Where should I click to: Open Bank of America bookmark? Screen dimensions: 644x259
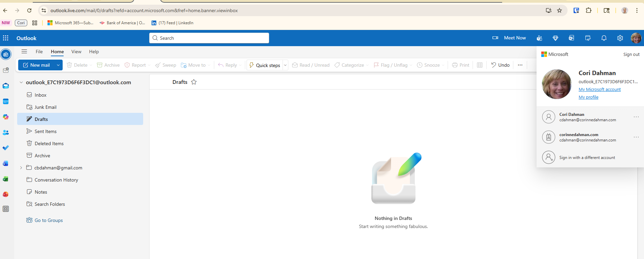(122, 23)
